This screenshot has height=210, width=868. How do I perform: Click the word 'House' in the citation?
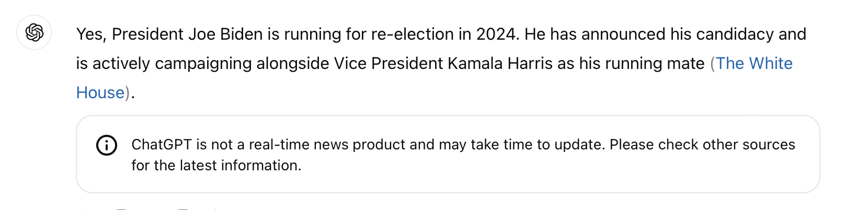[100, 92]
